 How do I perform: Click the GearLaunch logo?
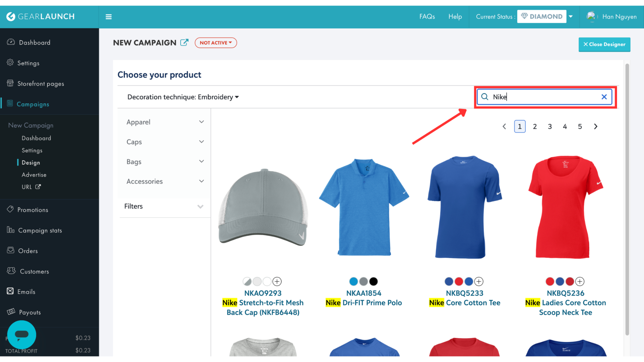(x=40, y=16)
